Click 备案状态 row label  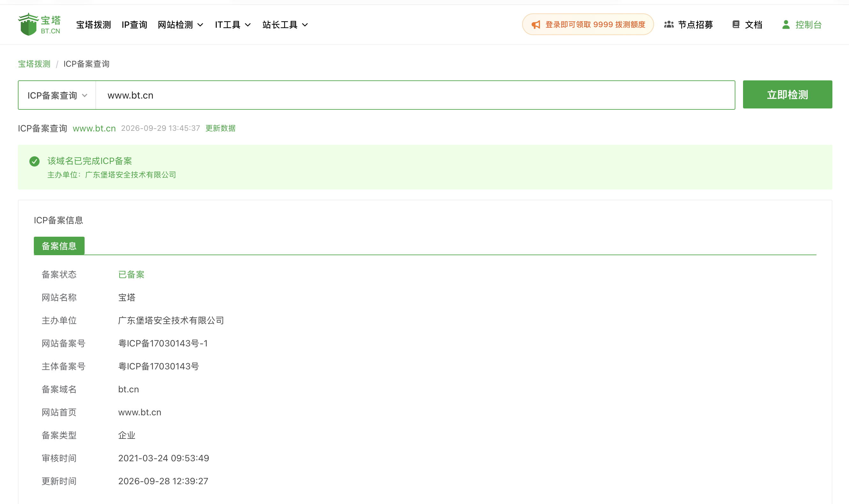point(59,275)
